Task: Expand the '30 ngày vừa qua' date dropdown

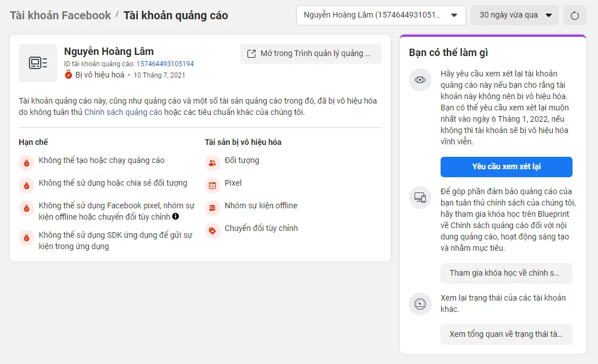Action: point(514,15)
